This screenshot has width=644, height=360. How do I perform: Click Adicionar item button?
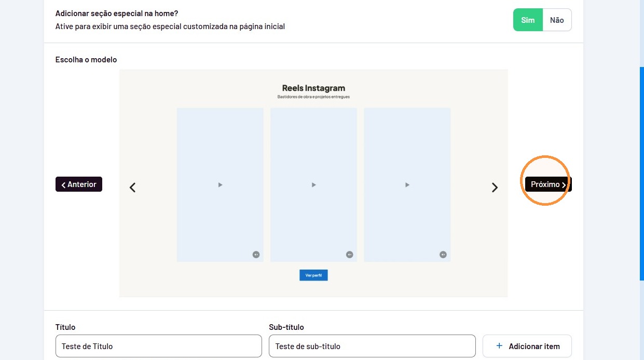(x=527, y=346)
